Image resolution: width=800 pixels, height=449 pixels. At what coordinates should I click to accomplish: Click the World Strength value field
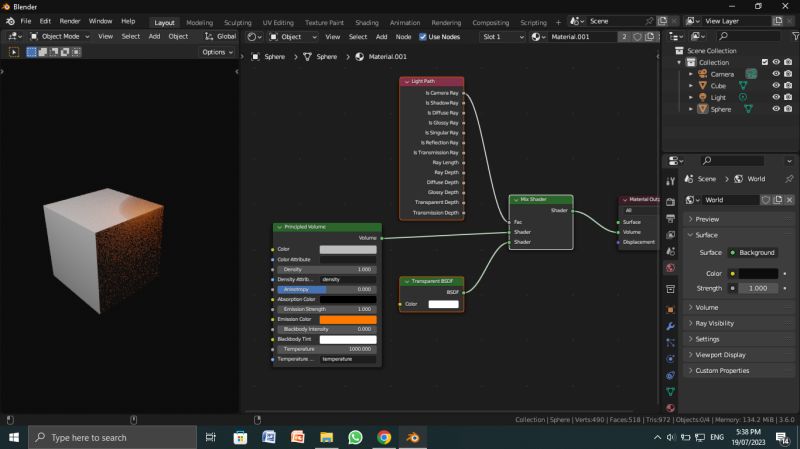point(758,288)
